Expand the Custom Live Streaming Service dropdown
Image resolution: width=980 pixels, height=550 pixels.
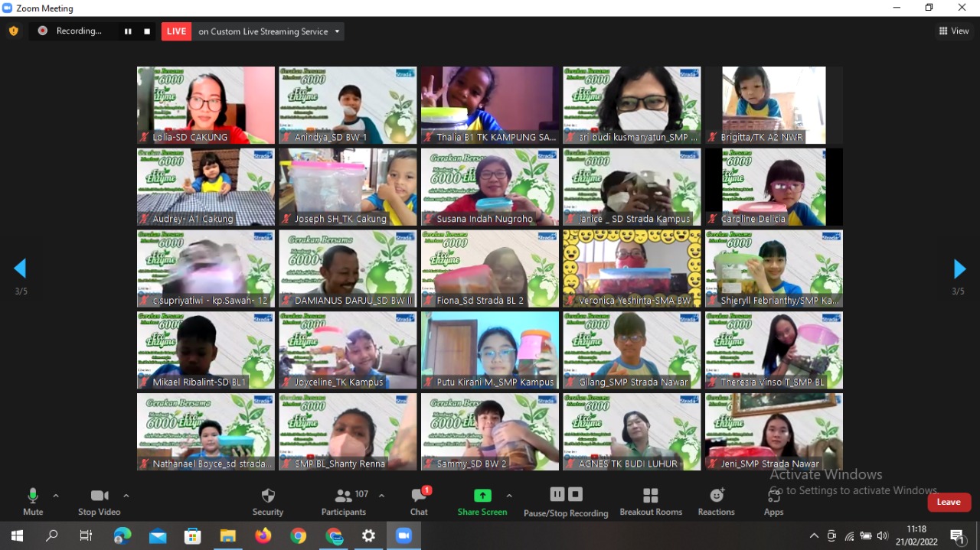(x=337, y=31)
